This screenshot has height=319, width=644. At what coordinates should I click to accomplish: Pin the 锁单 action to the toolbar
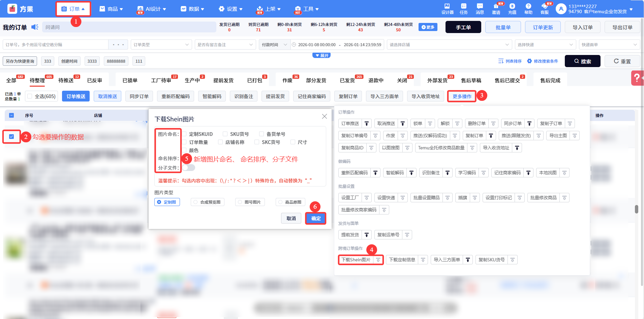[x=430, y=124]
